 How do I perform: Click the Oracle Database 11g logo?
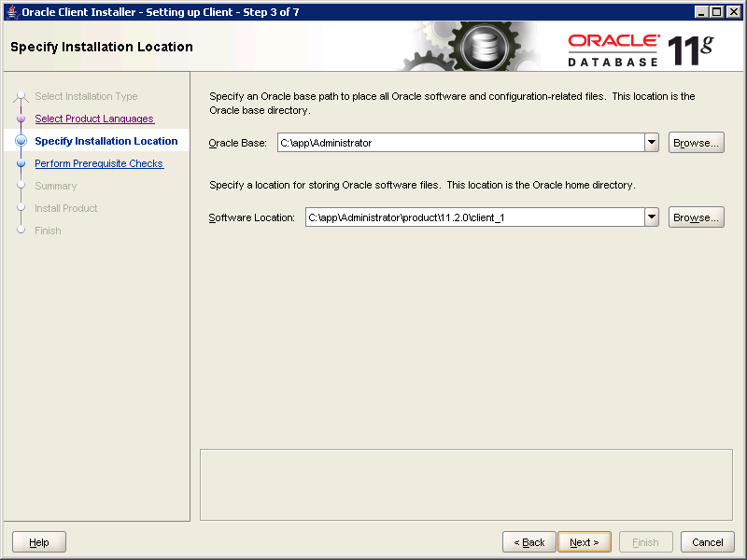[x=641, y=49]
